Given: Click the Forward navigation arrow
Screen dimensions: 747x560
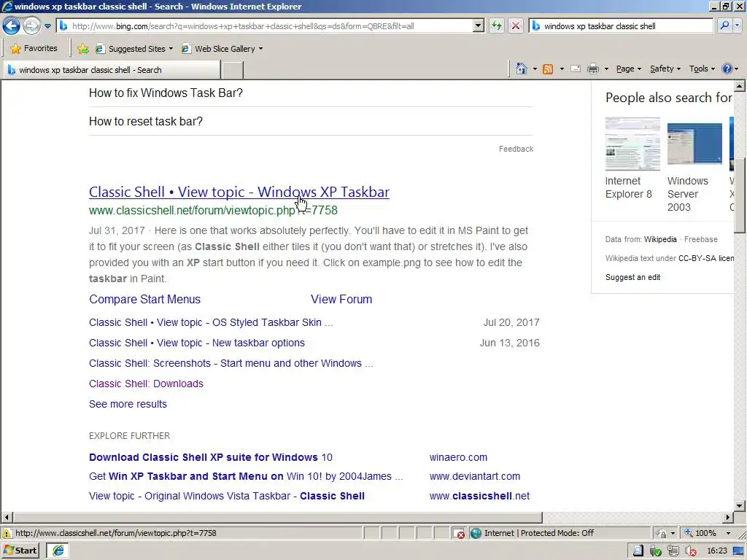Looking at the screenshot, I should (x=31, y=26).
